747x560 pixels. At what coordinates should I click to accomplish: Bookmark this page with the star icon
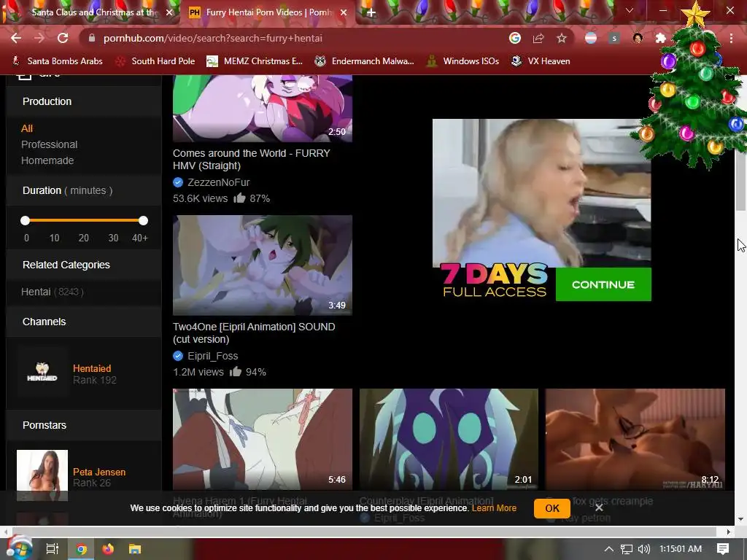[x=562, y=38]
